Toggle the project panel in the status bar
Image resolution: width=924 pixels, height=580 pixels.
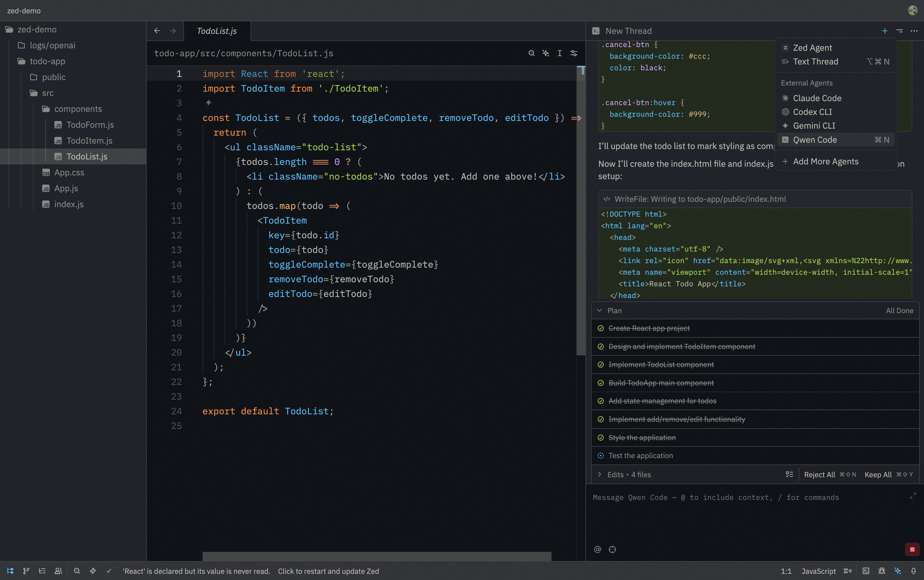[10, 571]
